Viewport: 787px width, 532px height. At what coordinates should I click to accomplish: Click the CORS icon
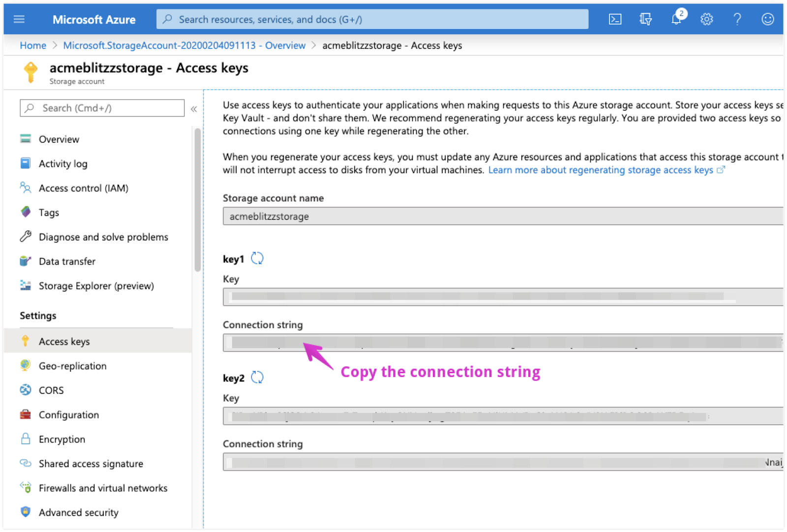[26, 390]
